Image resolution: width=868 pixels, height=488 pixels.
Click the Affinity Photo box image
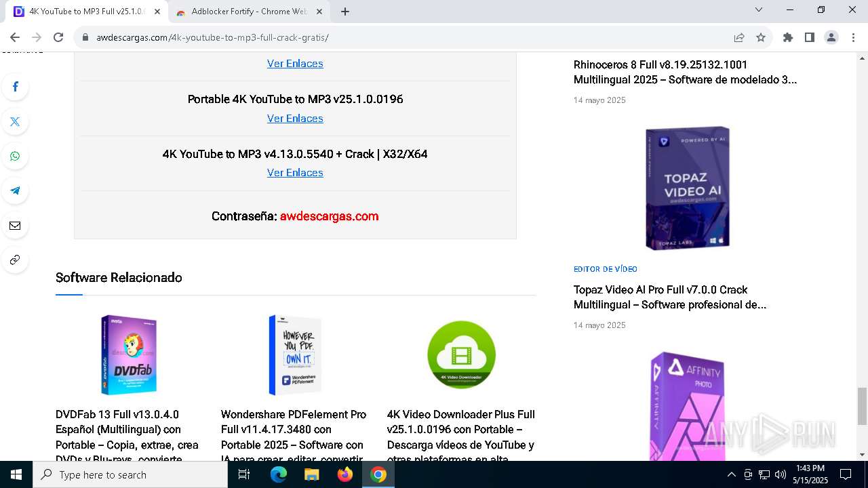click(x=688, y=405)
